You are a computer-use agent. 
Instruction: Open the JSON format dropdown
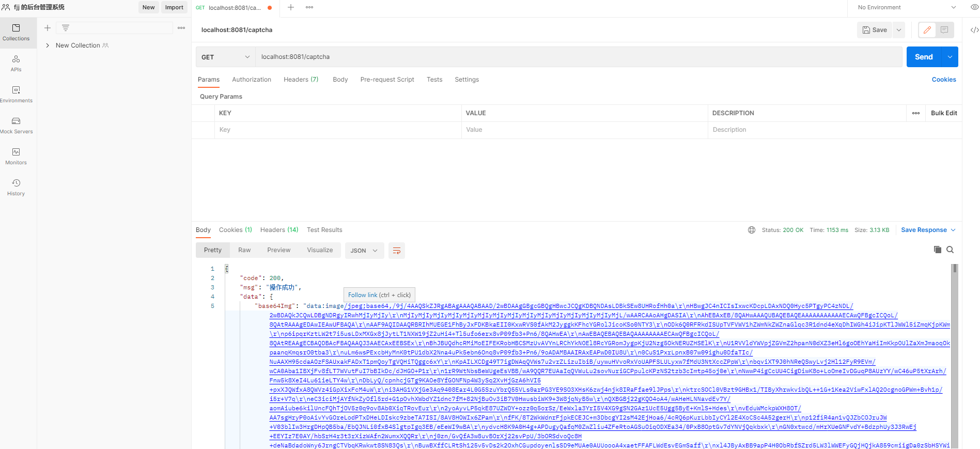coord(364,251)
